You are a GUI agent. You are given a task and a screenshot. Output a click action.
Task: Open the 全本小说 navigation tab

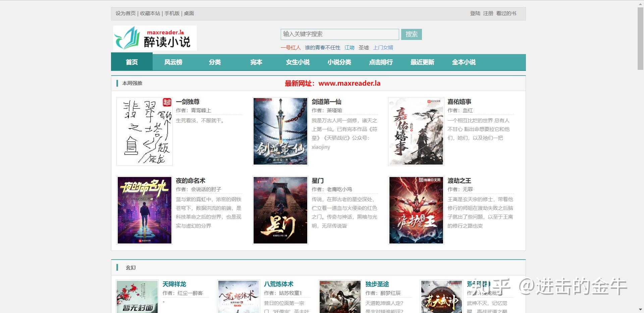click(464, 62)
